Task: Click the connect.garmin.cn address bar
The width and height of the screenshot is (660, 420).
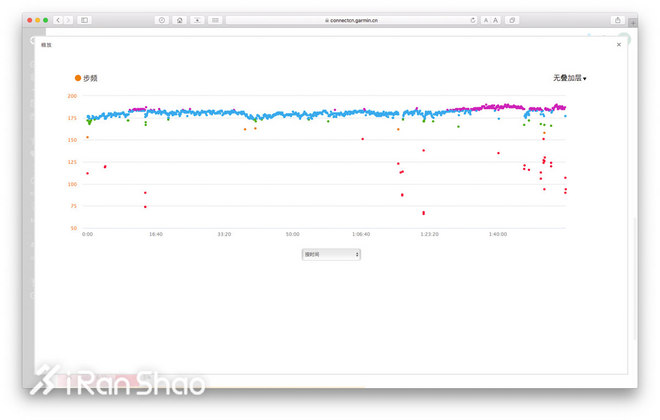Action: (x=350, y=20)
